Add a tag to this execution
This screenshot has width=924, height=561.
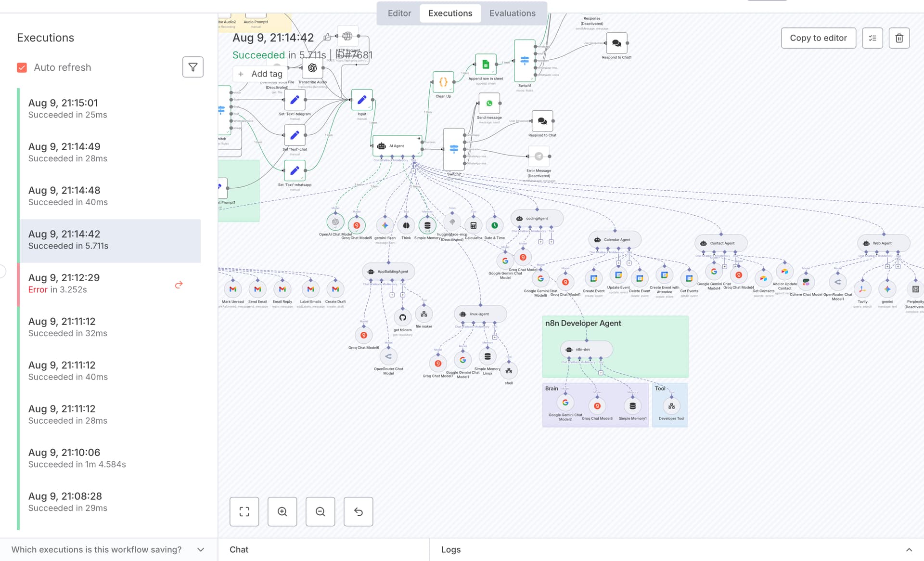(260, 74)
